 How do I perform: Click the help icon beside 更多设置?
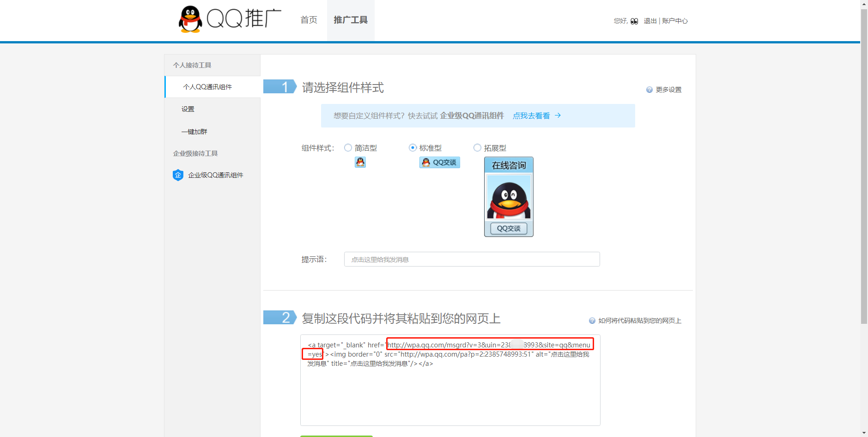[x=649, y=90]
